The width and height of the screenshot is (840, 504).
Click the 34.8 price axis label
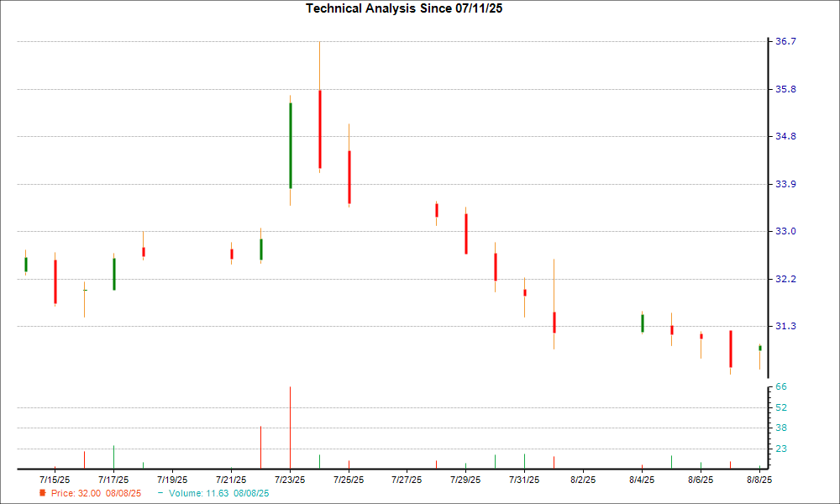[x=786, y=136]
